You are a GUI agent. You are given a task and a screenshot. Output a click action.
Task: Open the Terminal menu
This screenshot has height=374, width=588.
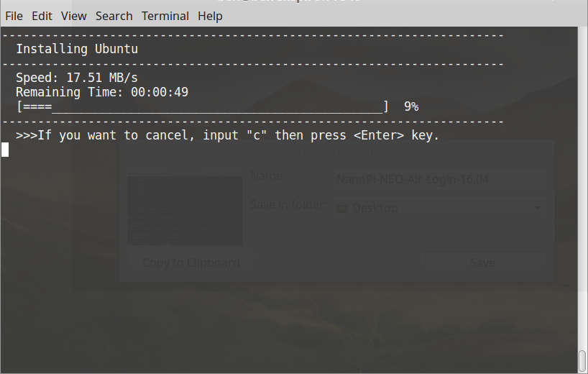coord(165,16)
